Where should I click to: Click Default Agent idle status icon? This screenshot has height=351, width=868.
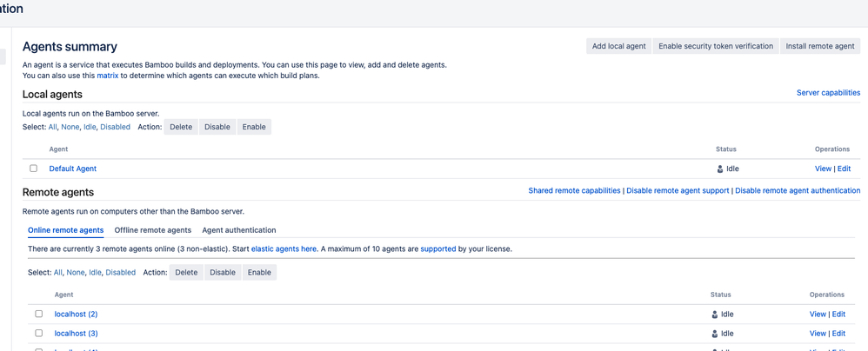[x=719, y=169]
